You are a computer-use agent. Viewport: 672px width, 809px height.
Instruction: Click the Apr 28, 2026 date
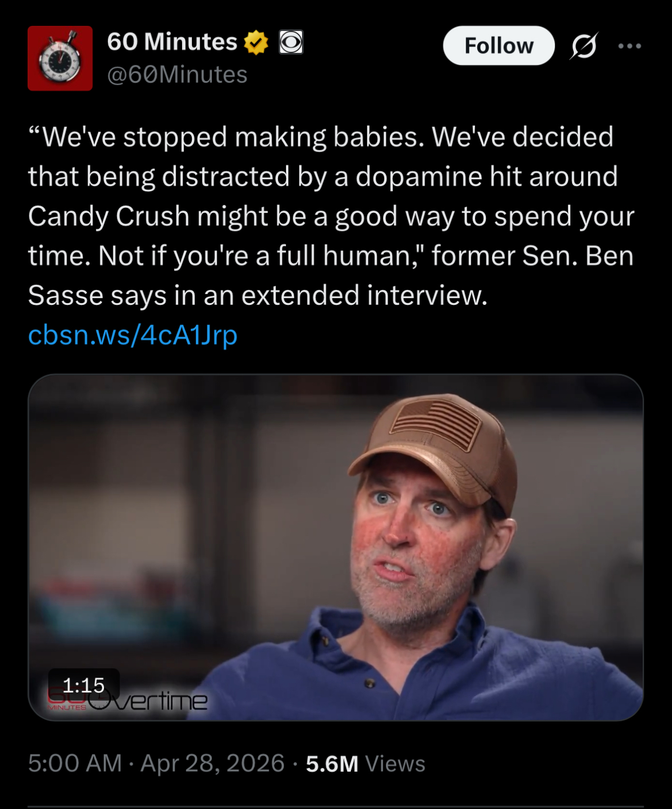click(x=213, y=764)
